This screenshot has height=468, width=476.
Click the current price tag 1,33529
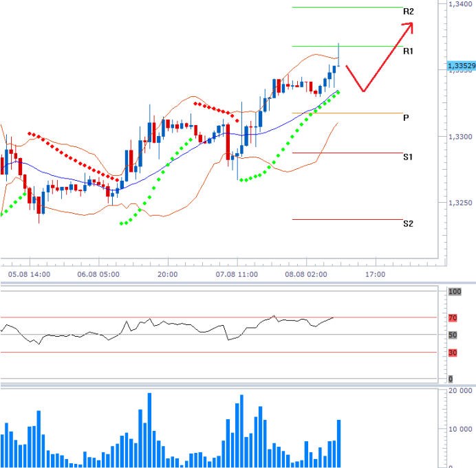(x=462, y=66)
